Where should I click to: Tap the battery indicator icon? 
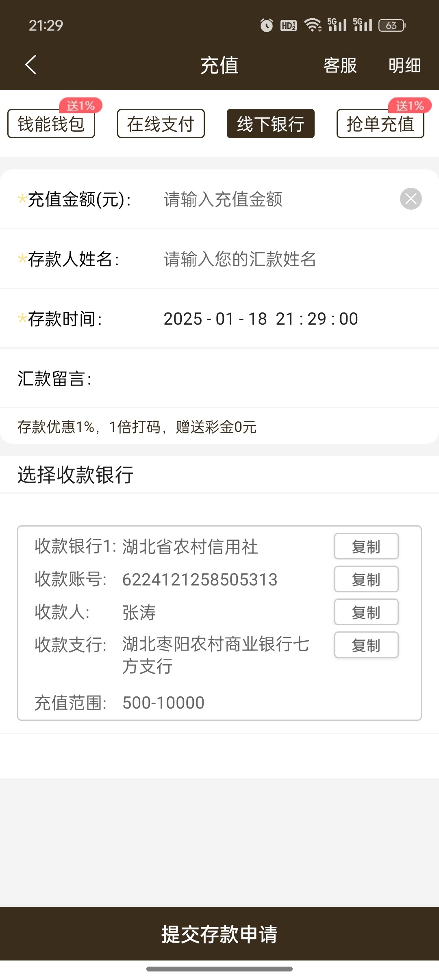point(392,26)
